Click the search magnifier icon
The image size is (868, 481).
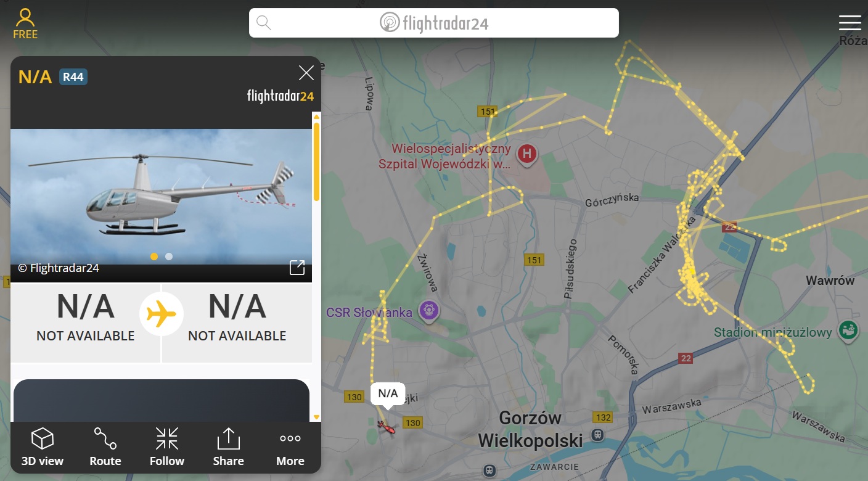pos(264,23)
